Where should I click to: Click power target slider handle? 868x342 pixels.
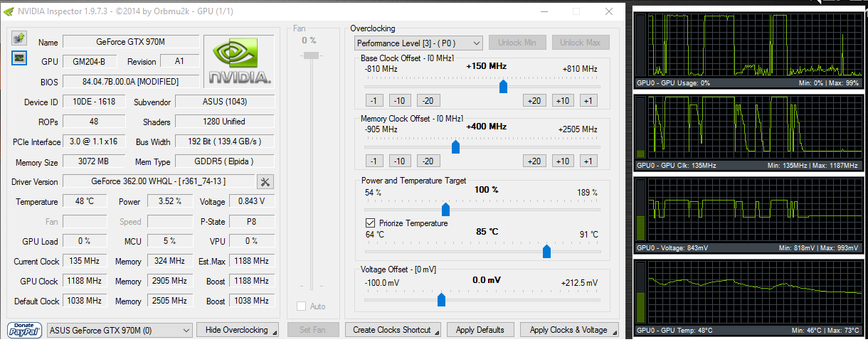(x=445, y=209)
